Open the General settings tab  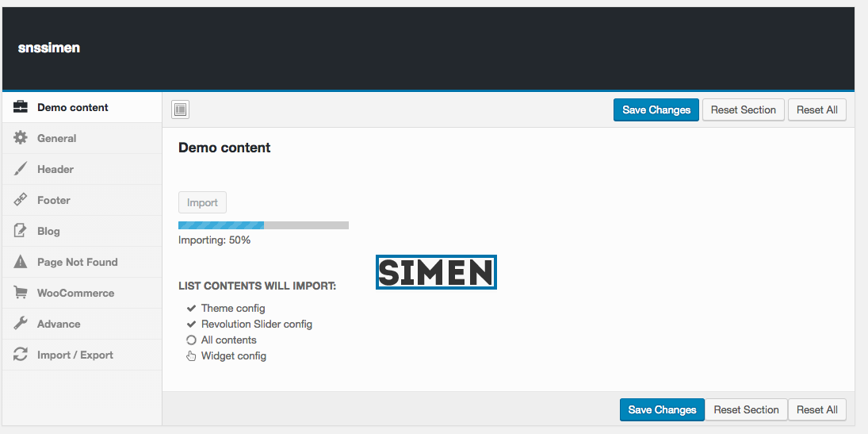point(57,138)
